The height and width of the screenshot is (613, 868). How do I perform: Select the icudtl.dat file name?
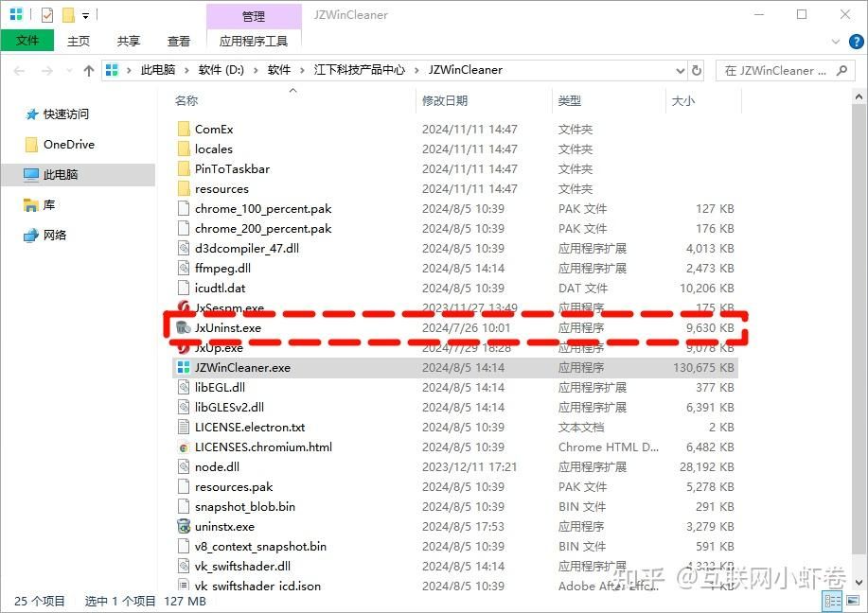coord(220,289)
